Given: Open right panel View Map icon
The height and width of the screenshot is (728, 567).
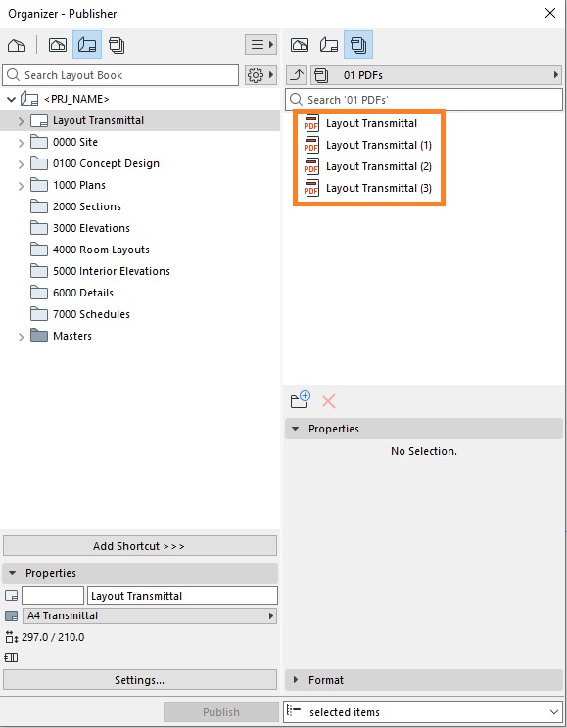Looking at the screenshot, I should click(300, 45).
